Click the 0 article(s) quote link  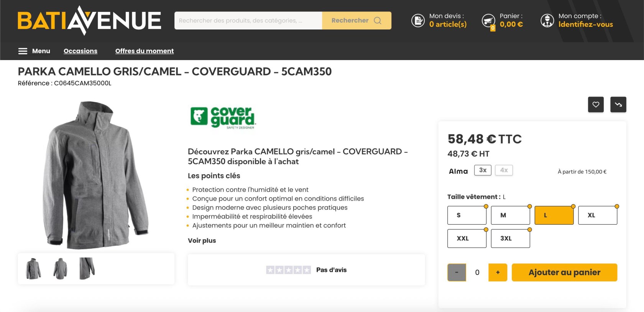[448, 25]
